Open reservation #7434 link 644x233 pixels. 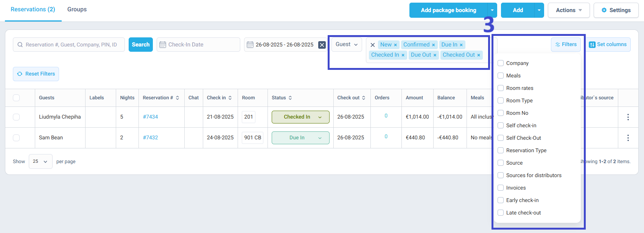click(x=150, y=117)
